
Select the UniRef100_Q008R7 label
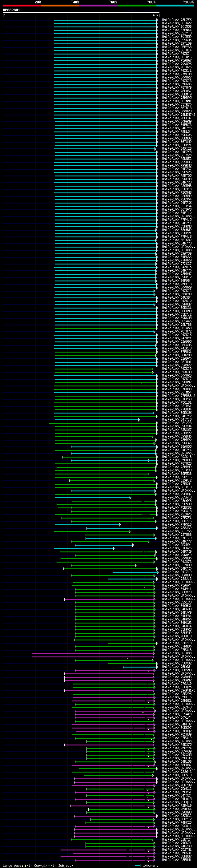(177, 78)
